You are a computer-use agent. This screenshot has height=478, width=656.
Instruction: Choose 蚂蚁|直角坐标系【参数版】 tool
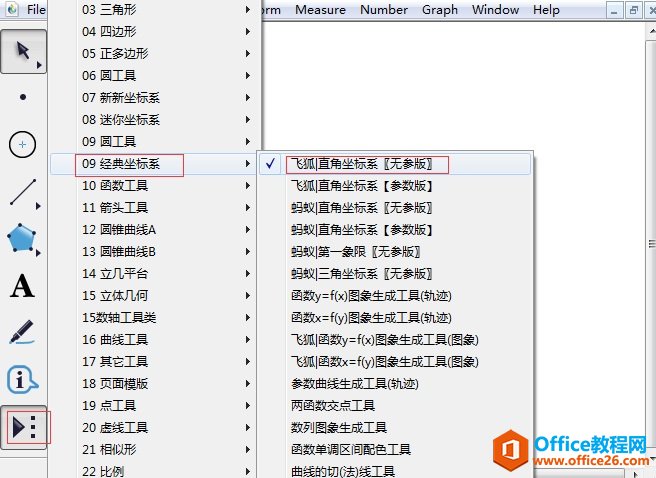pyautogui.click(x=395, y=230)
